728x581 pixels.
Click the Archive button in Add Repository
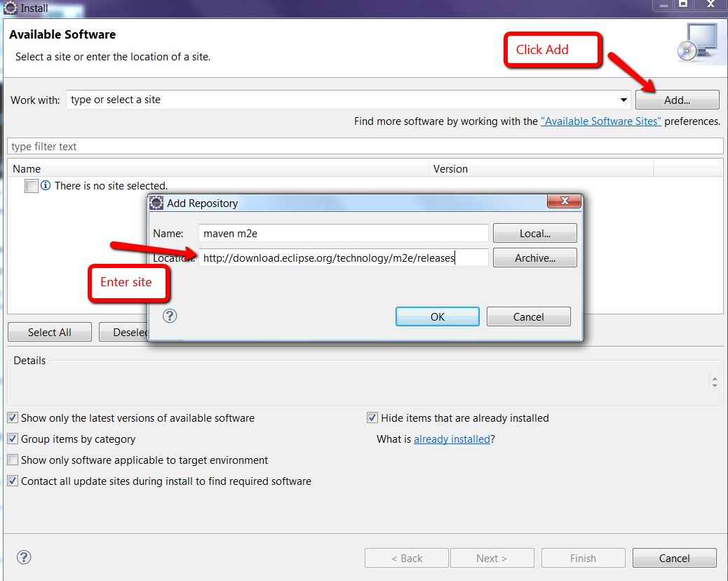click(x=534, y=258)
